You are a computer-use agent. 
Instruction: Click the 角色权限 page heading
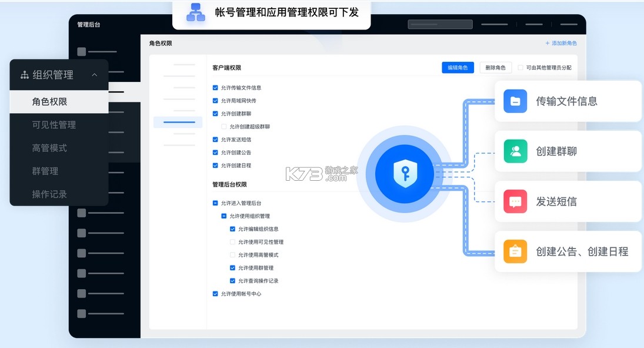click(161, 43)
